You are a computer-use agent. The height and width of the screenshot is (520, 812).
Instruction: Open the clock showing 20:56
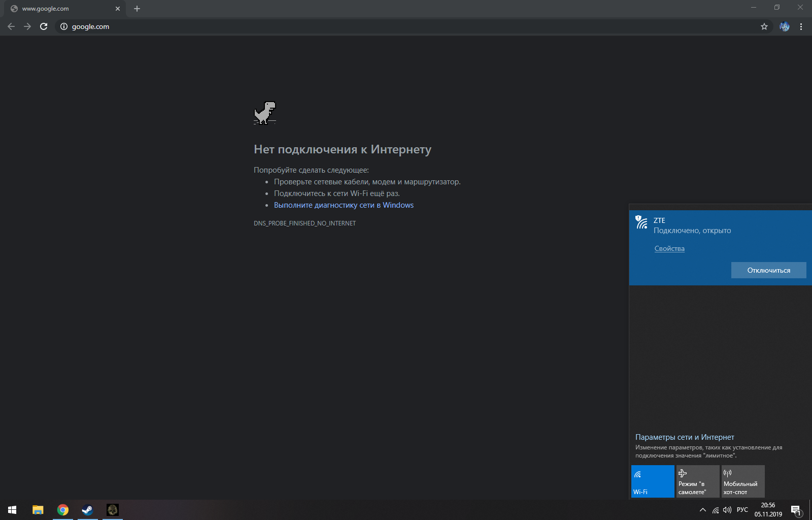click(x=768, y=510)
